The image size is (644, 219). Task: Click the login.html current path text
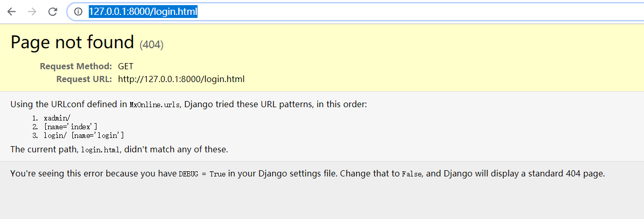pos(101,150)
